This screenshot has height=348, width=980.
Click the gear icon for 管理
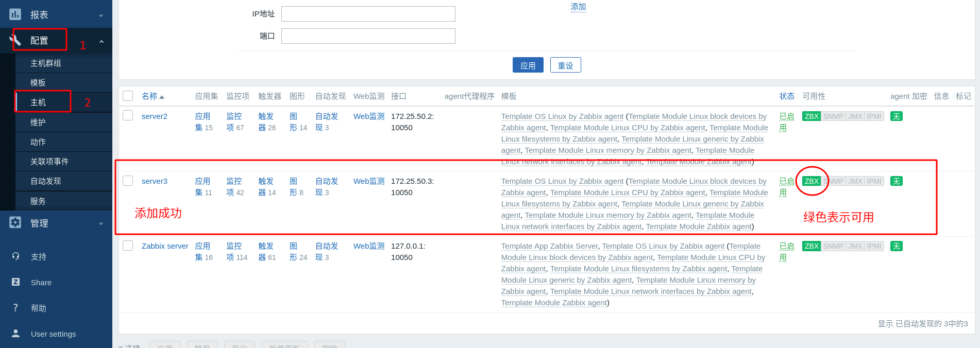click(x=15, y=222)
